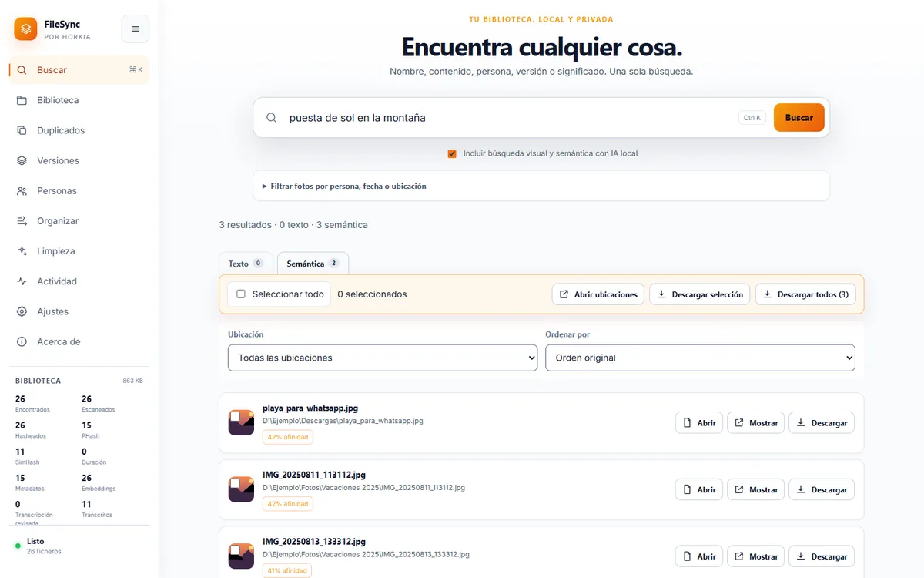The image size is (924, 578).
Task: Switch to the Texto tab
Action: (x=246, y=264)
